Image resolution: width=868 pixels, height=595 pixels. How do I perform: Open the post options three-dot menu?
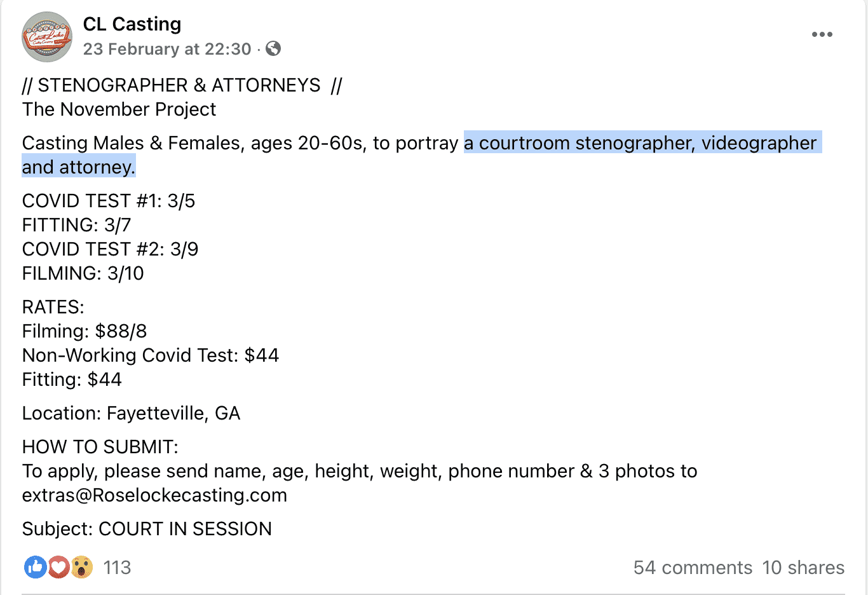822,35
